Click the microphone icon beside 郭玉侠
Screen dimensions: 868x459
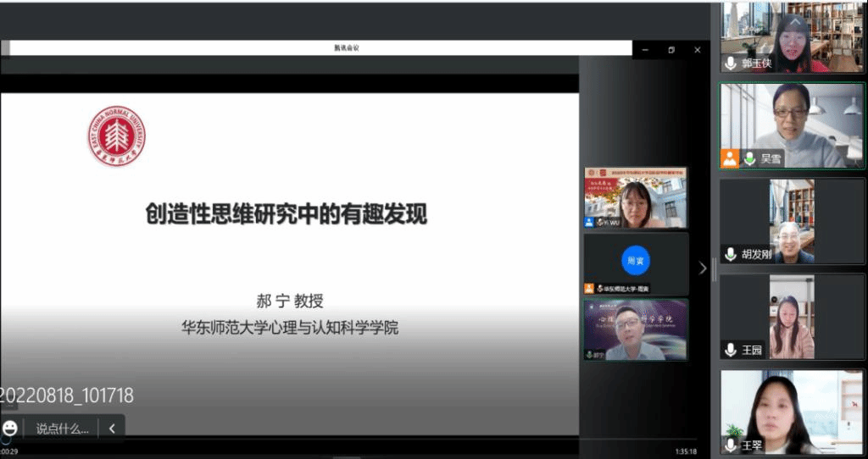[731, 64]
